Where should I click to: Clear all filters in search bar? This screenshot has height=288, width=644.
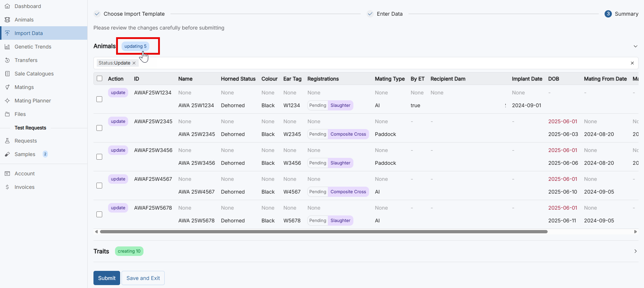[632, 63]
